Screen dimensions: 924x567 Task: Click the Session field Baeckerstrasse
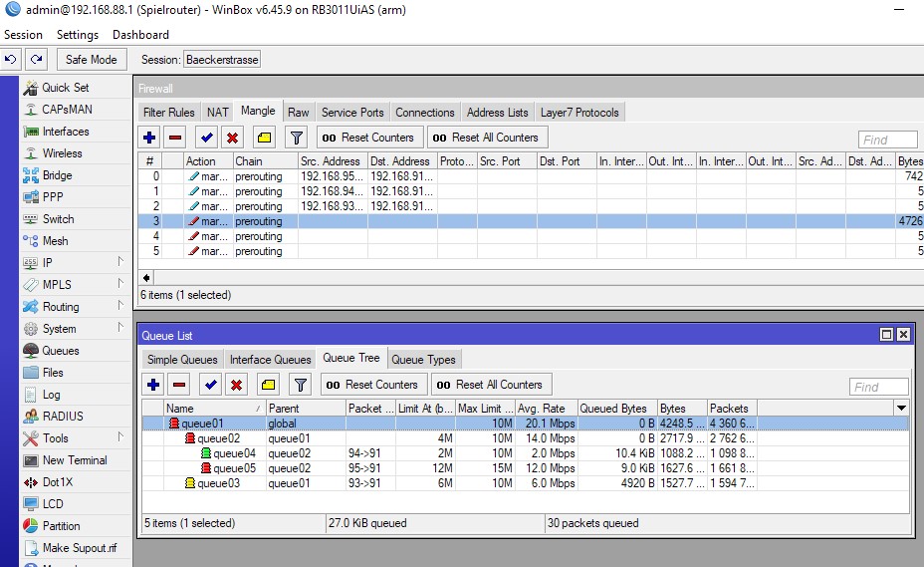click(x=222, y=60)
